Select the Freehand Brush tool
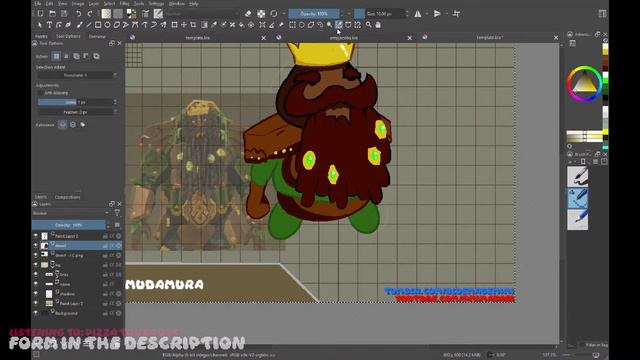The width and height of the screenshot is (640, 360). (x=79, y=25)
